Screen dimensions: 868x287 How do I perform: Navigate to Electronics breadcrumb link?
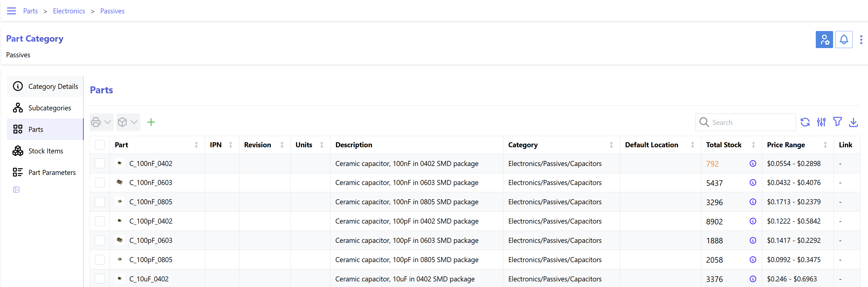tap(69, 11)
